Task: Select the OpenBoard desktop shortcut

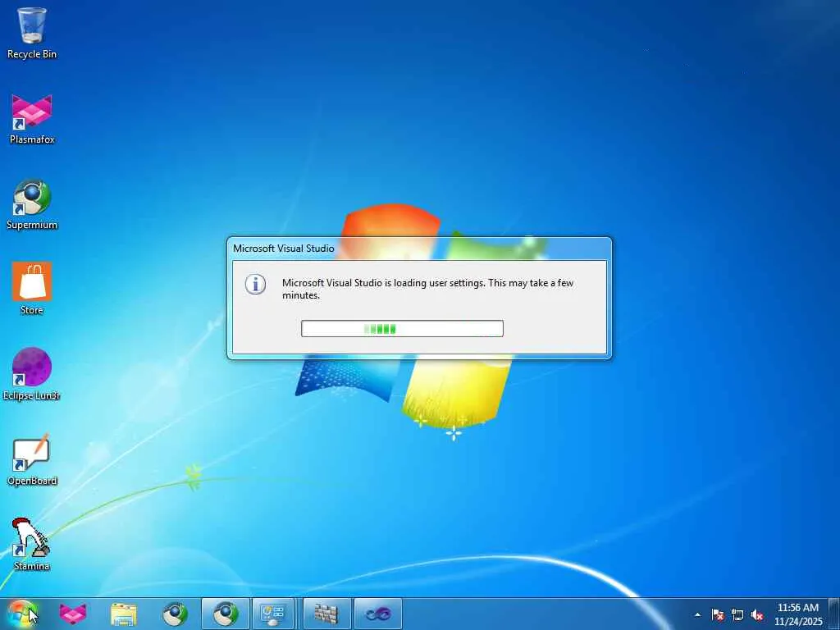Action: pos(32,459)
